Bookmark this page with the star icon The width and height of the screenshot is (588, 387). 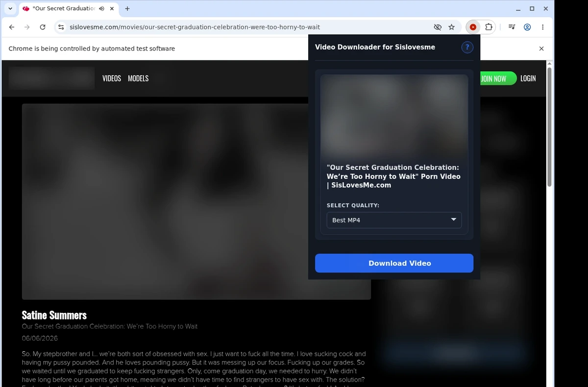[452, 27]
